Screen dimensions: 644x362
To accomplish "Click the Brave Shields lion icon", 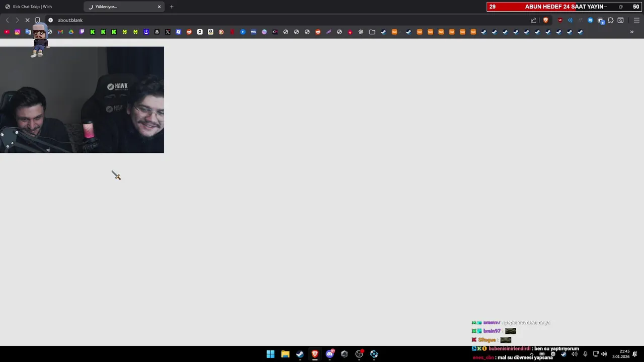I will coord(545,20).
